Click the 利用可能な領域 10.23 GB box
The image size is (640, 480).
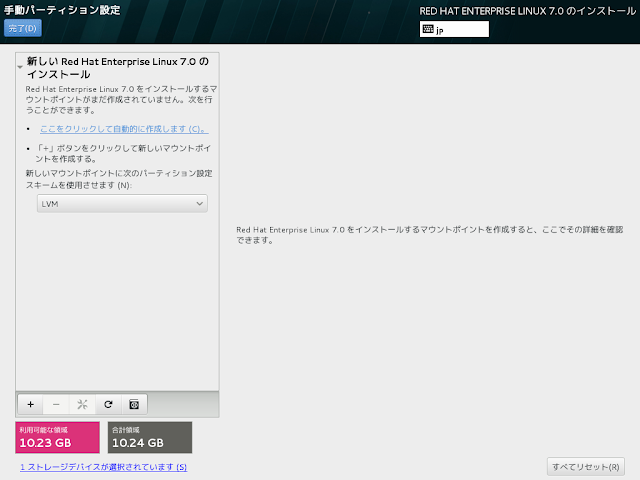click(x=58, y=438)
